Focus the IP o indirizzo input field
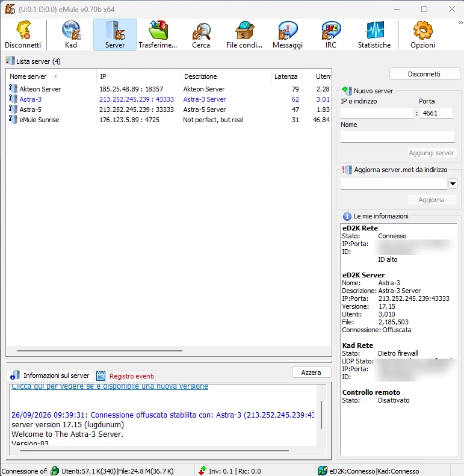 click(377, 113)
